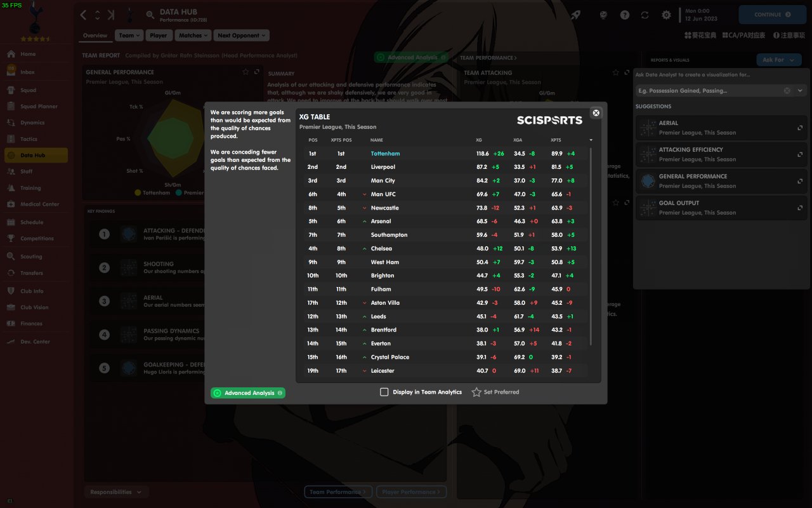The width and height of the screenshot is (812, 508).
Task: Open the Responsibilities dropdown
Action: click(x=117, y=492)
